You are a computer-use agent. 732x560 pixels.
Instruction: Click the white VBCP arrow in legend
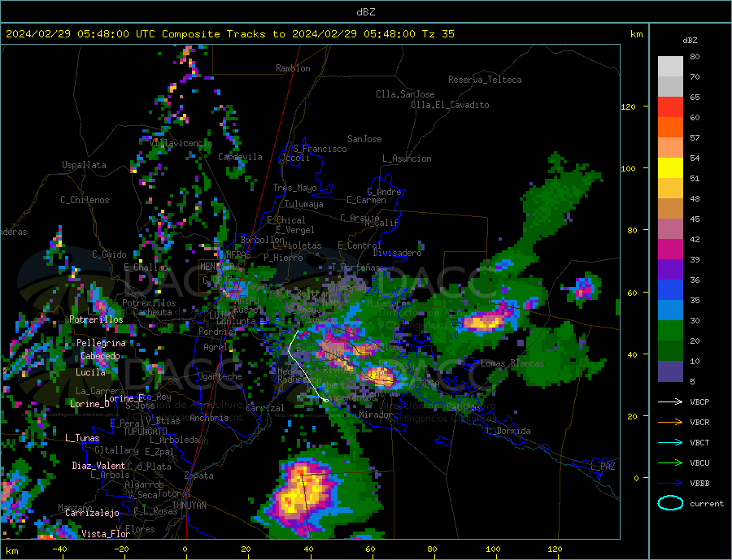coord(670,402)
